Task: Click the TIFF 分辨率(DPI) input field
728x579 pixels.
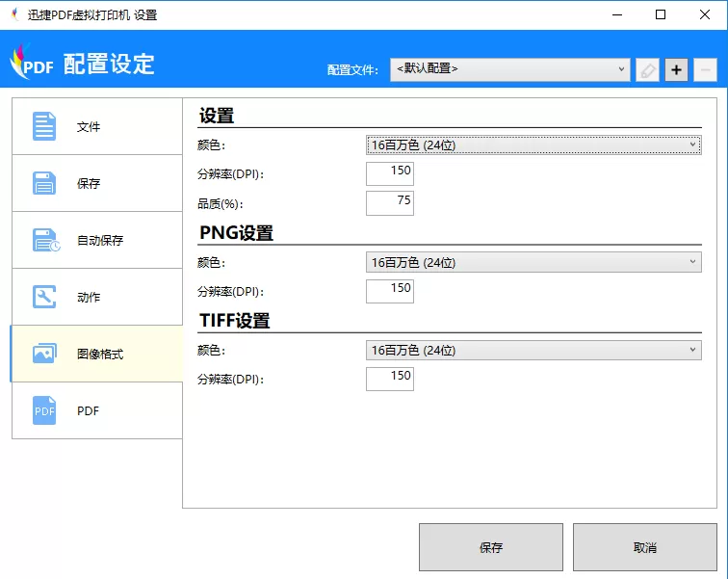Action: [x=390, y=379]
